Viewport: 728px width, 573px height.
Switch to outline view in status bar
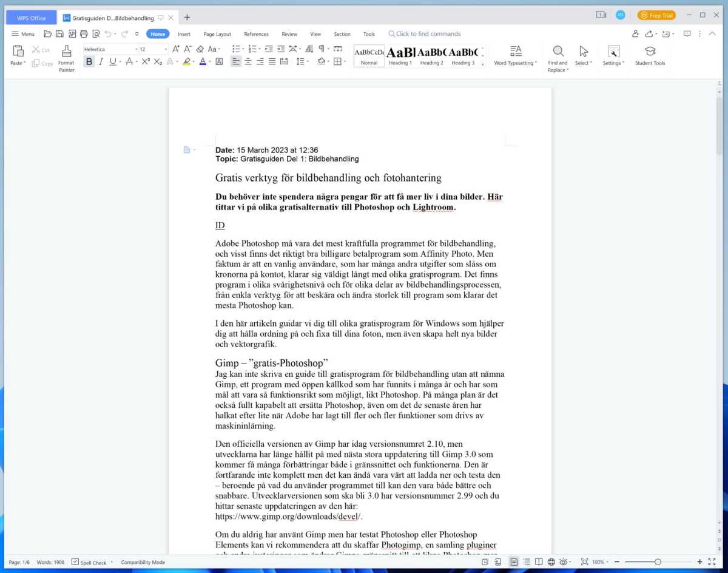click(x=527, y=562)
